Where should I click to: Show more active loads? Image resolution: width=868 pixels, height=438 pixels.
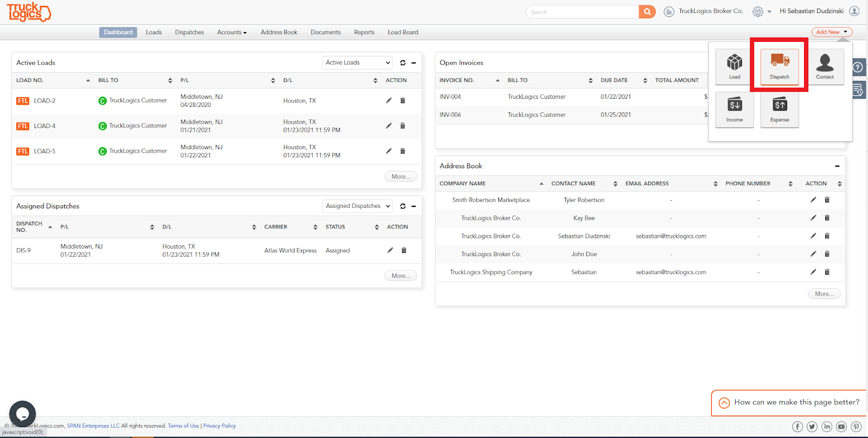click(x=401, y=177)
